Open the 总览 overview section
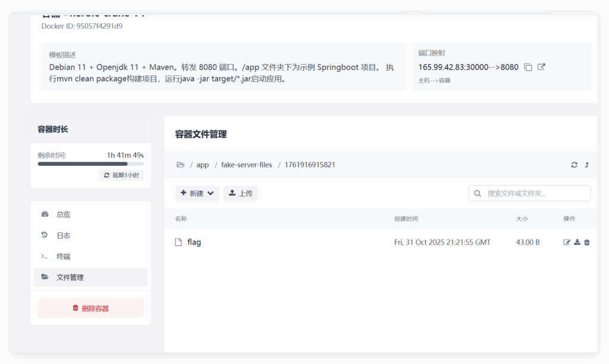The image size is (609, 364). coord(63,214)
